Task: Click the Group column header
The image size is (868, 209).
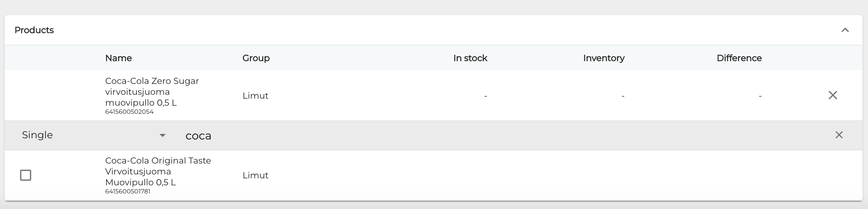Action: [x=256, y=58]
